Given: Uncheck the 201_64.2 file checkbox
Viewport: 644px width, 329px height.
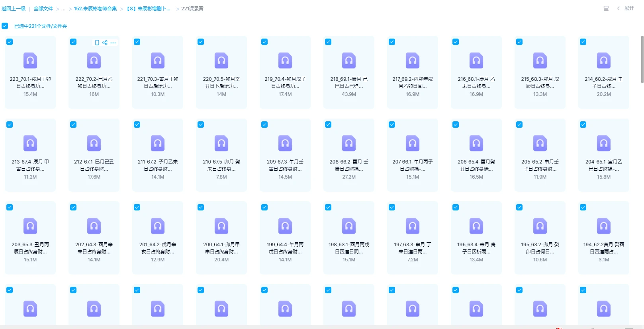Looking at the screenshot, I should coord(137,207).
